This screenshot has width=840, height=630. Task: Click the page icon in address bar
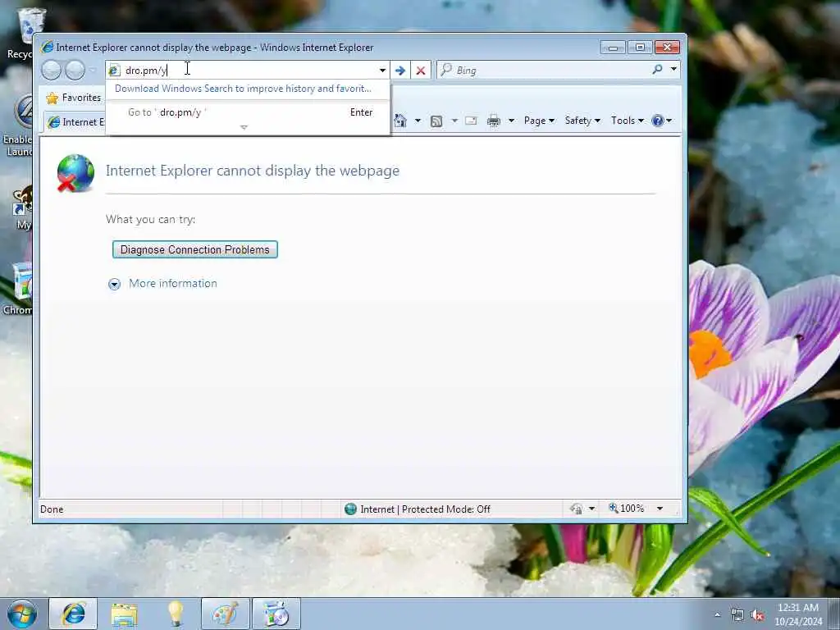(114, 71)
